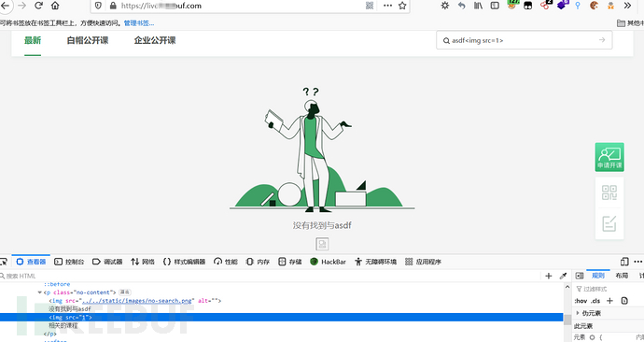Switch to 企业公开课 tab
This screenshot has width=644, height=342.
[155, 40]
